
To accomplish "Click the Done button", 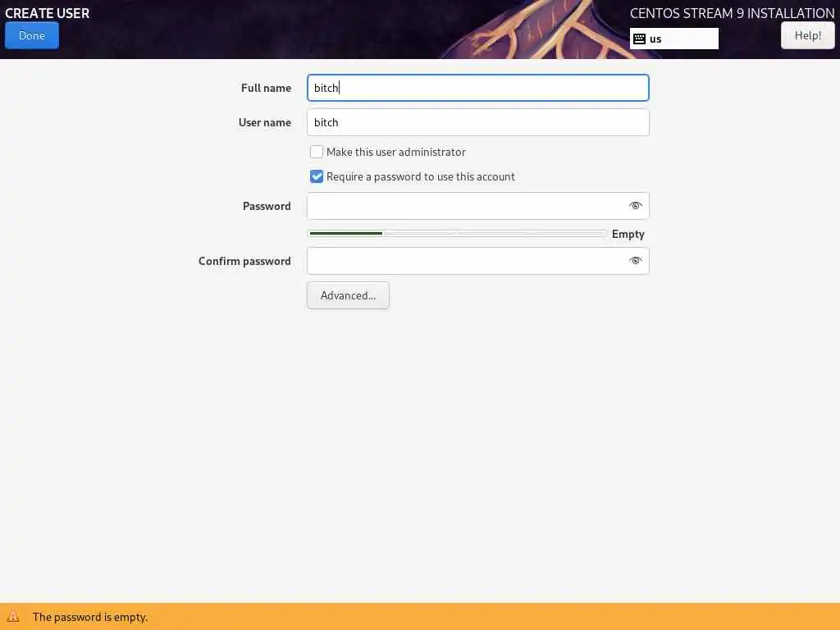I will [x=32, y=35].
